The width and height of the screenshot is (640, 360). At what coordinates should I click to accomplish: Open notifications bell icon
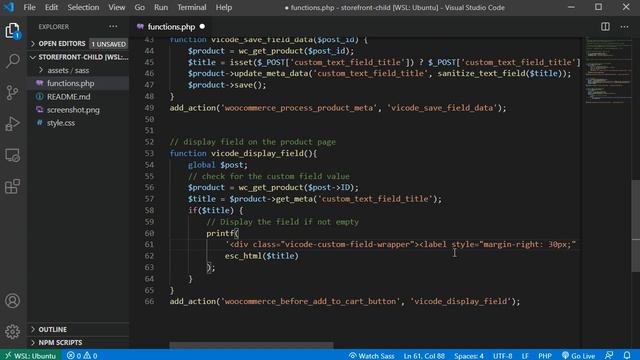pyautogui.click(x=627, y=356)
